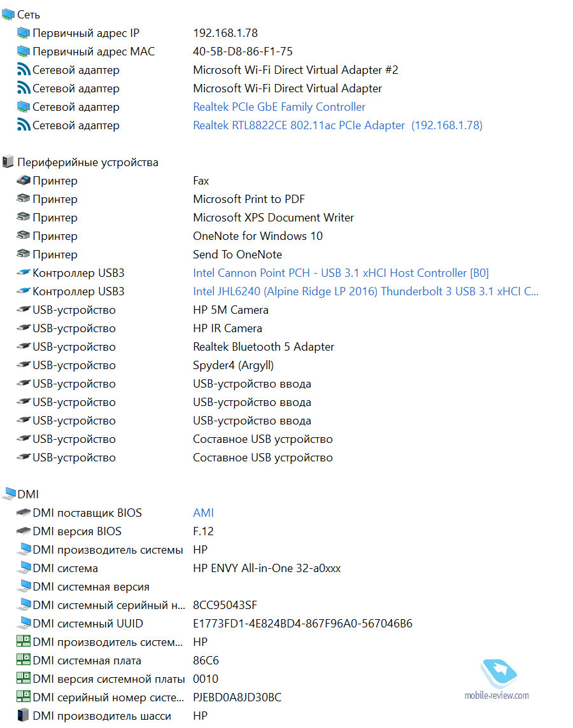Click the printer icon for Microsoft XPS Document Writer
Viewport: 573px width, 728px height.
coord(23,217)
